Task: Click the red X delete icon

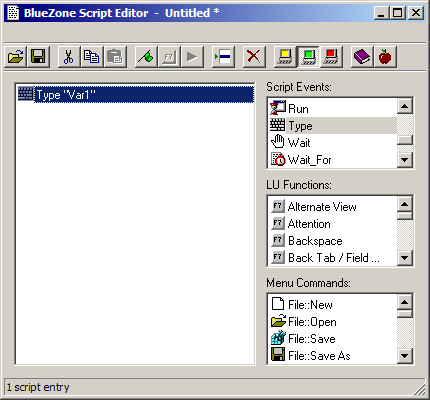Action: [x=254, y=57]
